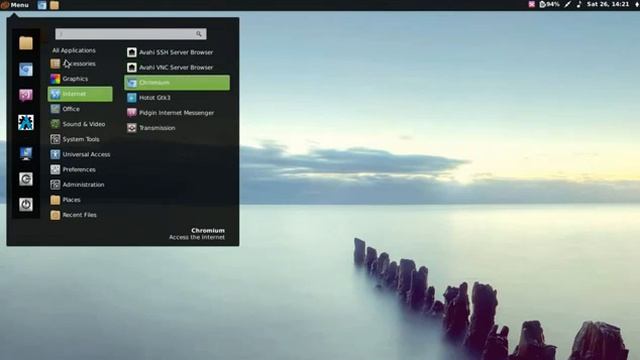Screen dimensions: 640x360
Task: Open the folder launcher in top panel
Action: pyautogui.click(x=54, y=5)
